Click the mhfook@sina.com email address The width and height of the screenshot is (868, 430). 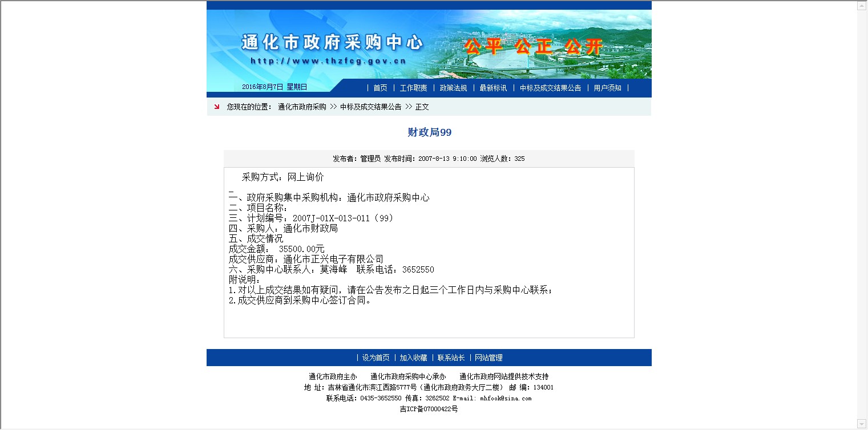[505, 398]
